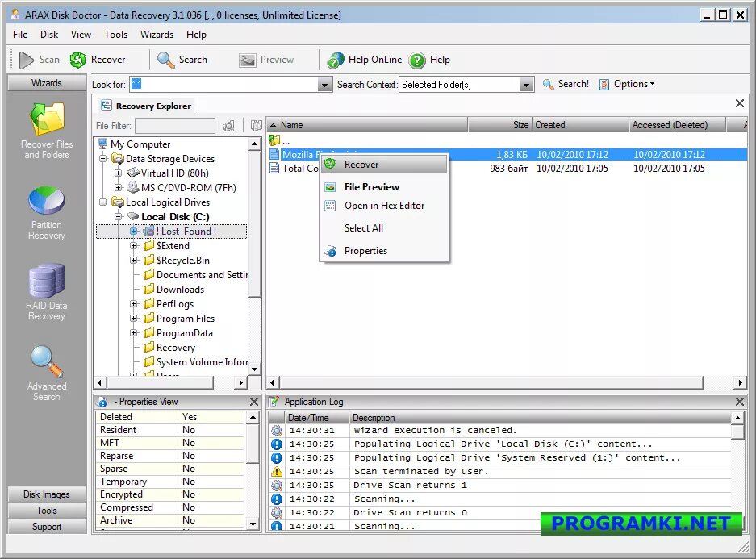The image size is (756, 559).
Task: Click the Preview toolbar icon
Action: [248, 60]
